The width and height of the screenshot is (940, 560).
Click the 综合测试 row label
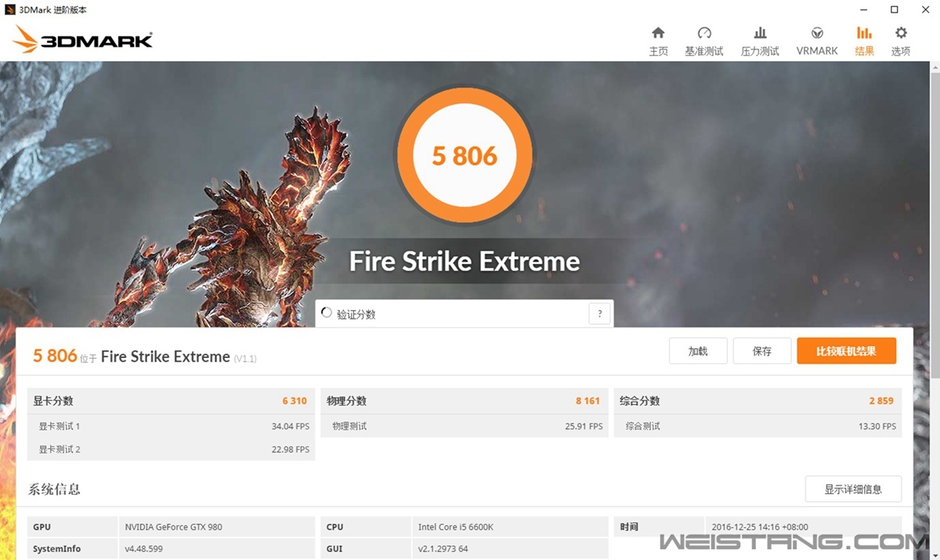pos(642,426)
